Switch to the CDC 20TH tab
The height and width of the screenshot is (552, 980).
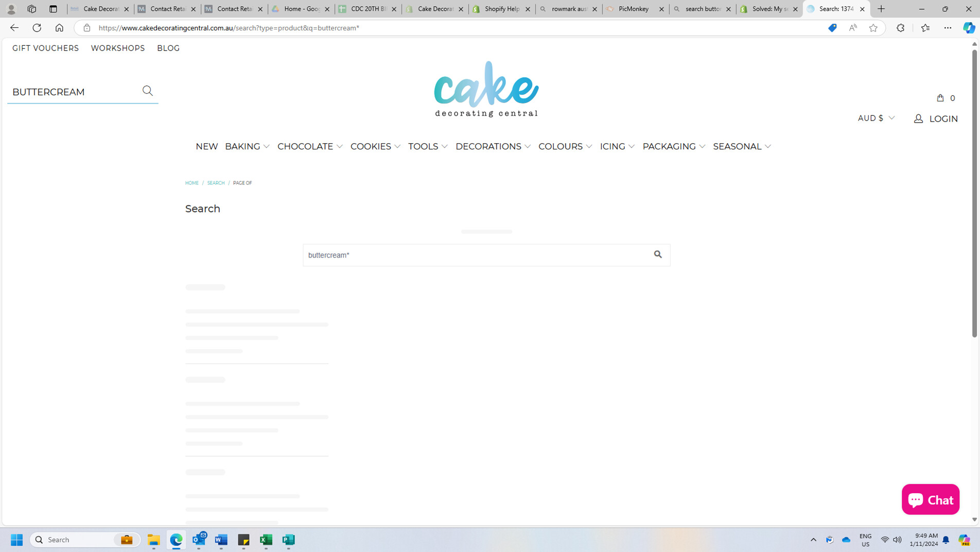pyautogui.click(x=368, y=9)
